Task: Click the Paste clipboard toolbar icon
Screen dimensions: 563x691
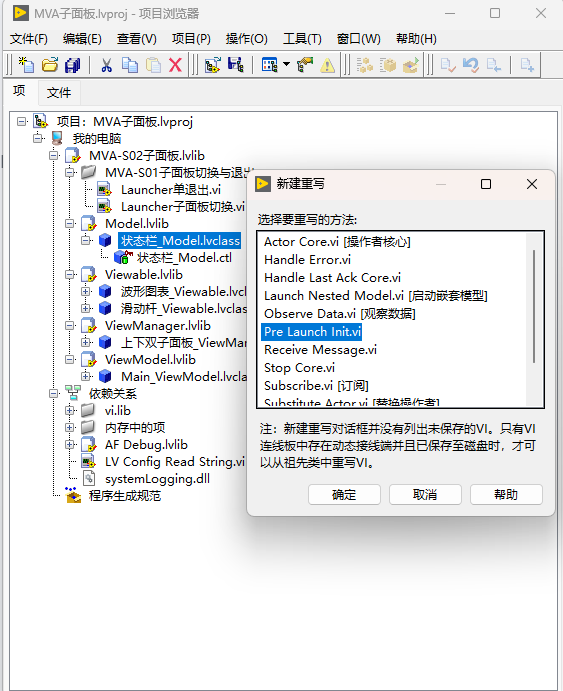Action: [153, 65]
